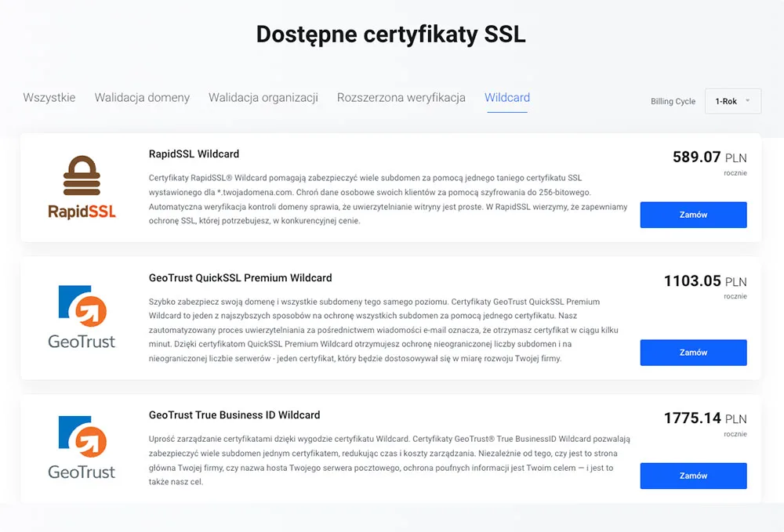Click the QuickSSL Premium Wildcard description paragraph
The height and width of the screenshot is (532, 784).
(383, 330)
